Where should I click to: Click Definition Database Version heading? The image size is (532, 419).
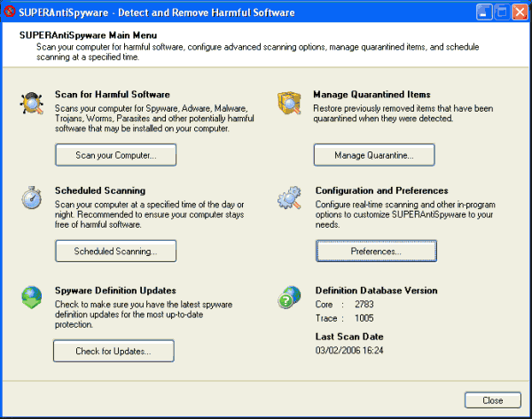pos(376,291)
